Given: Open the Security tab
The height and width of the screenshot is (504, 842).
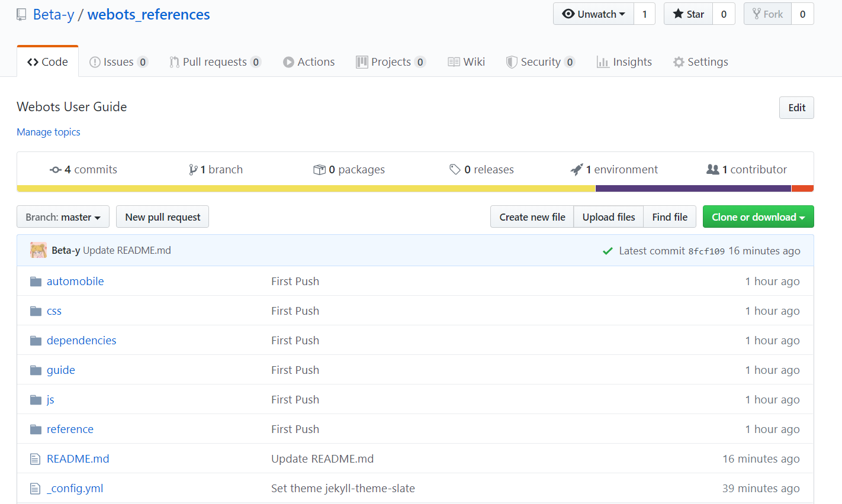Looking at the screenshot, I should coord(541,62).
